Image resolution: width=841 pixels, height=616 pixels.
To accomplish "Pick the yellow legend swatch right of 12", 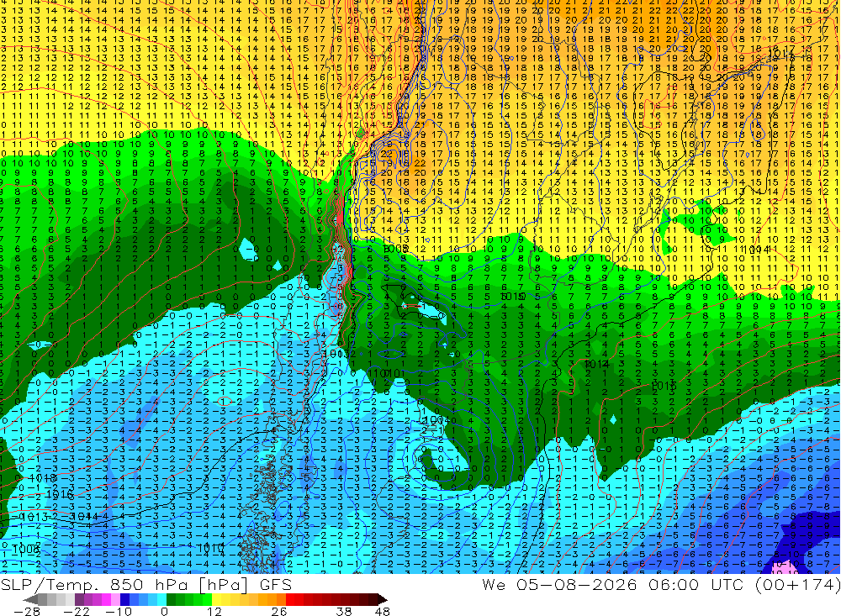I will point(216,599).
